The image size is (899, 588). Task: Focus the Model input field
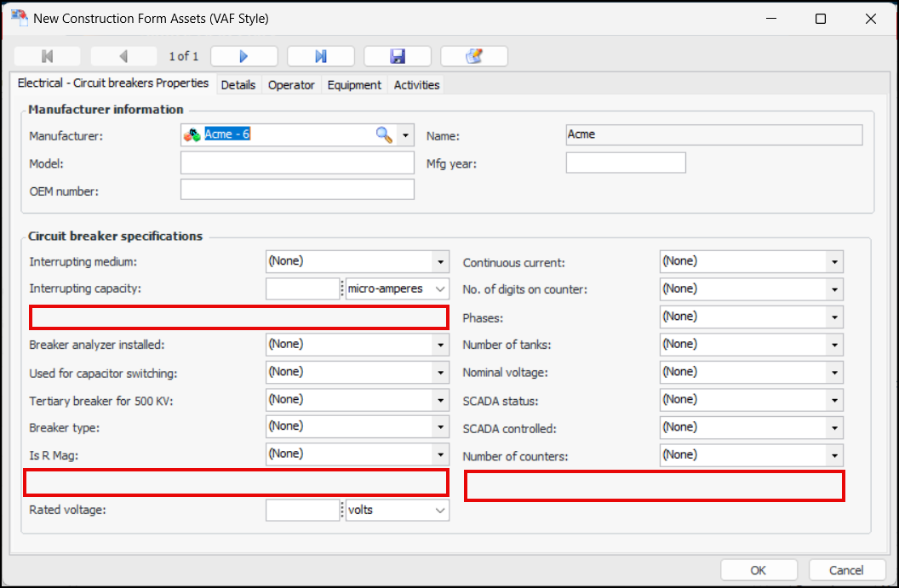coord(297,163)
